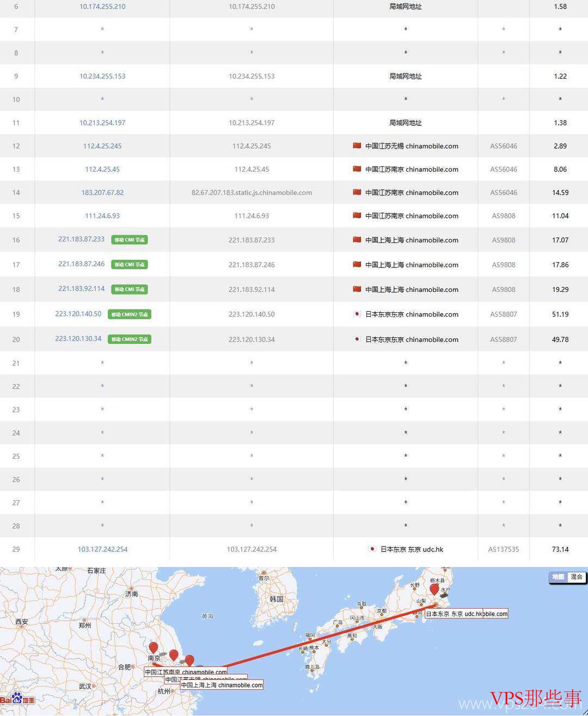This screenshot has width=588, height=716.
Task: Select 中国江苏无锡 chinamobile.com location text
Action: 412,146
